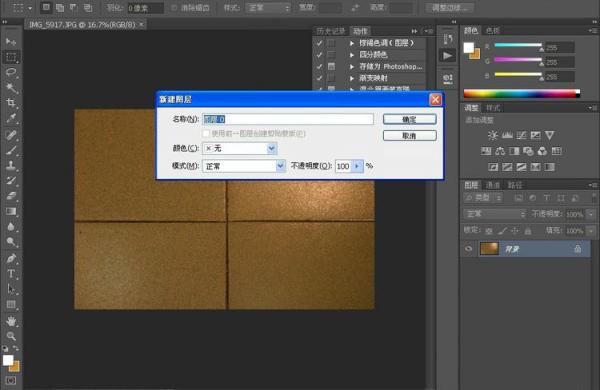The width and height of the screenshot is (600, 390).
Task: Toggle the checkmark for the 四分颜色 action
Action: [320, 55]
